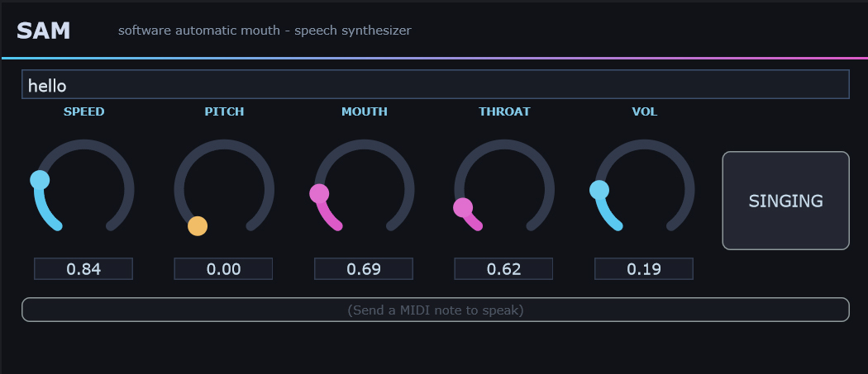Click the VOL knob
This screenshot has width=868, height=374.
tap(644, 189)
